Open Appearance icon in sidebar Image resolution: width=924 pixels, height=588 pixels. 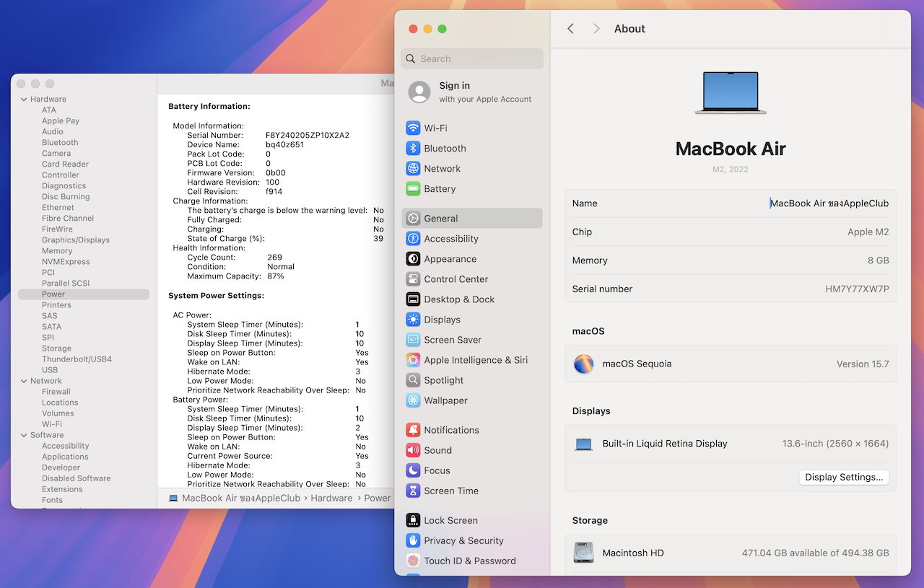[413, 259]
